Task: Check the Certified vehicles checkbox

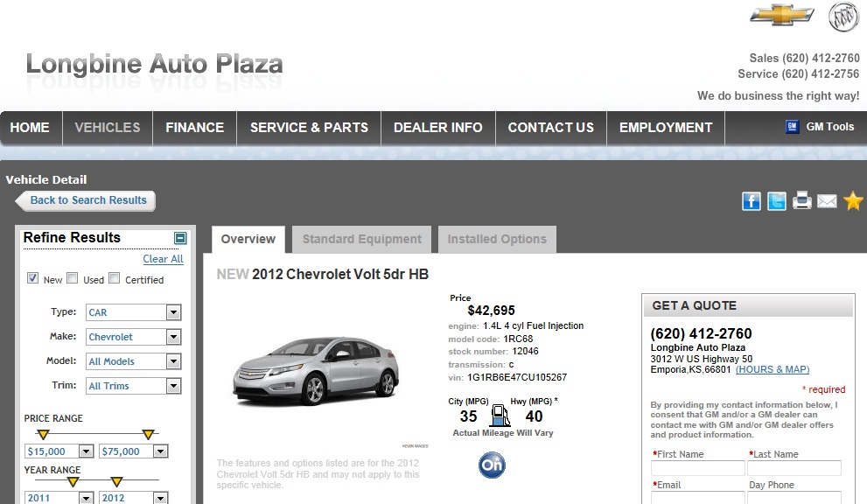Action: pyautogui.click(x=115, y=279)
